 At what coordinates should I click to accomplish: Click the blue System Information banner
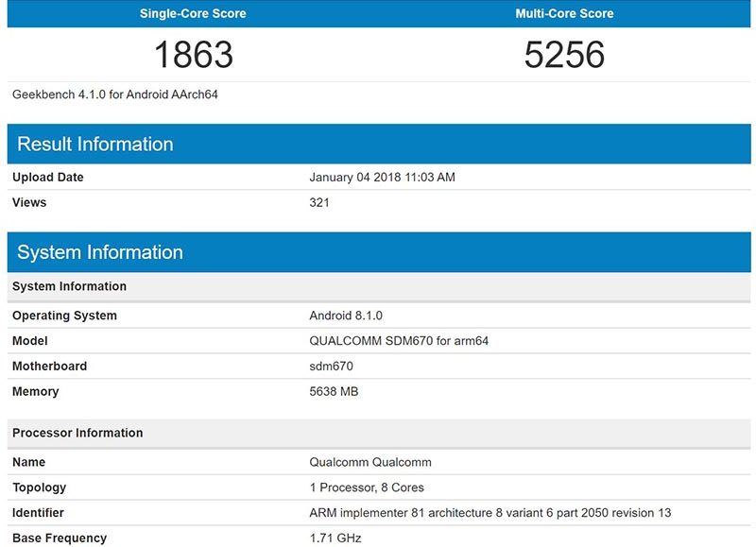point(379,252)
